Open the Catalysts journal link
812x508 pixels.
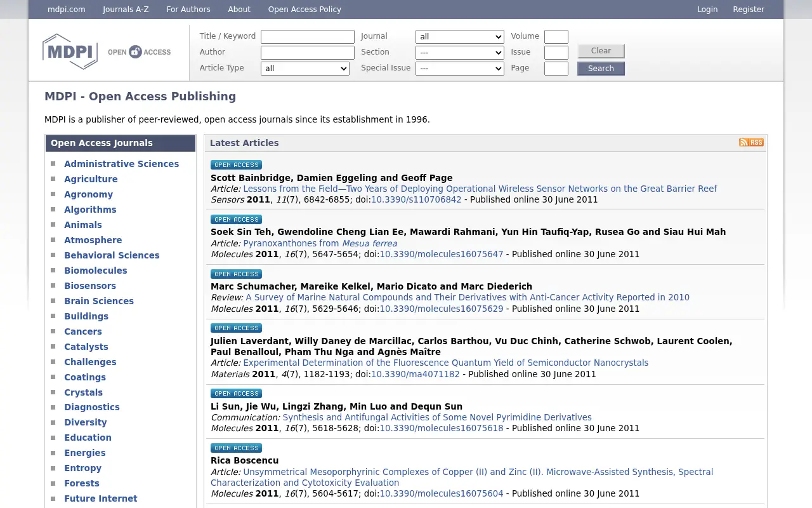86,347
